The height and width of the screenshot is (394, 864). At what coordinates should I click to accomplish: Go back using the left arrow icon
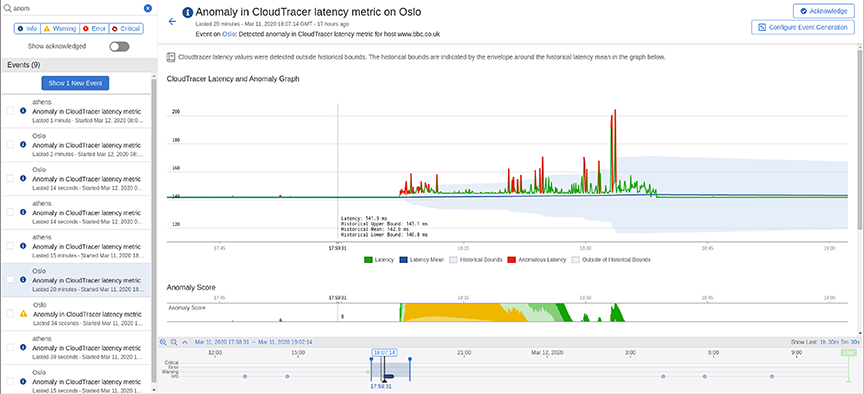click(172, 21)
